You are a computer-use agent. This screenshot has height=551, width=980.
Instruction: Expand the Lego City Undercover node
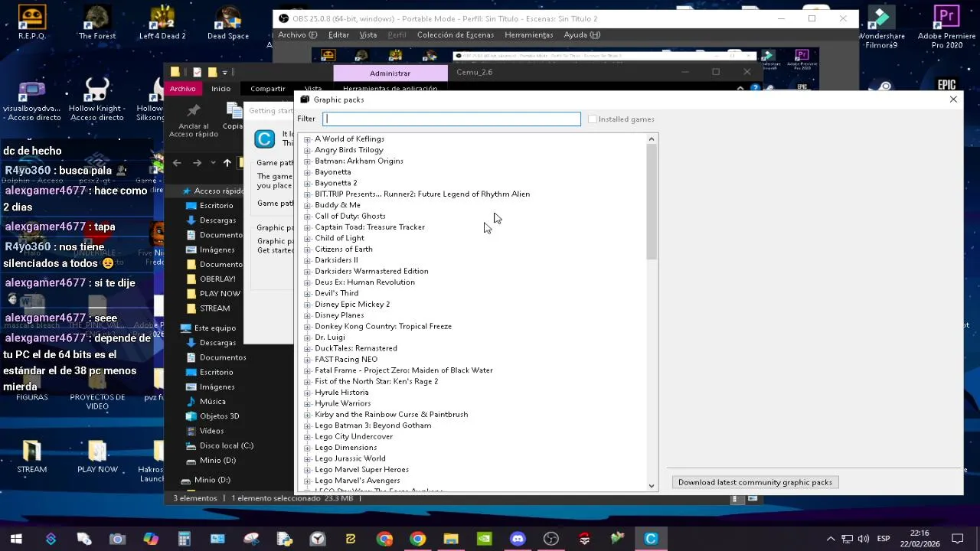(x=307, y=437)
